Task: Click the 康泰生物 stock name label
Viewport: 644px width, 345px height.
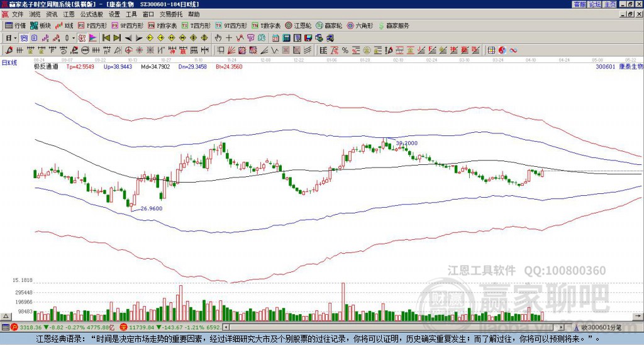Action: (630, 66)
